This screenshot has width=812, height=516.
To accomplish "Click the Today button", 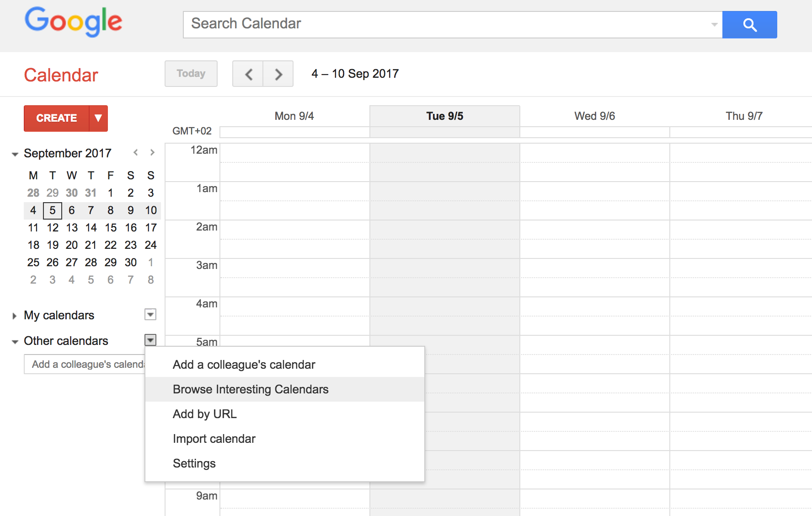I will click(191, 74).
